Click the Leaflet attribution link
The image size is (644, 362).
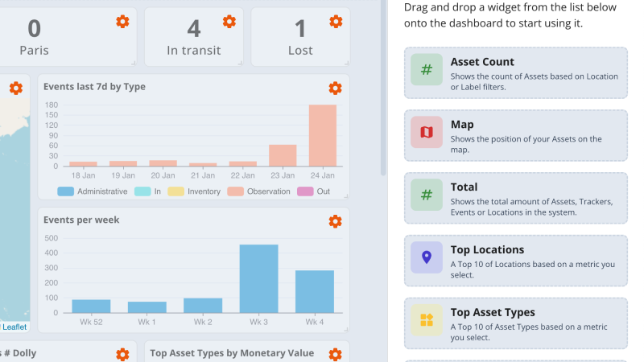click(x=14, y=327)
